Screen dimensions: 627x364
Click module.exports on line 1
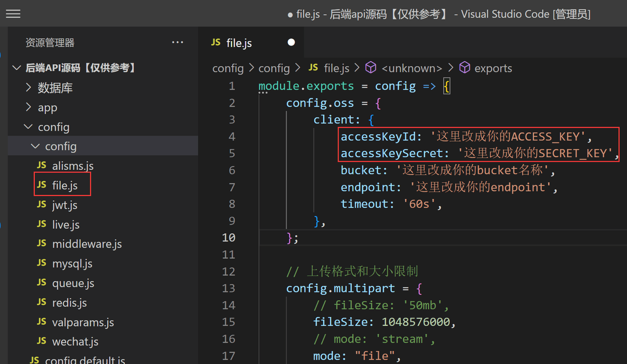coord(306,86)
